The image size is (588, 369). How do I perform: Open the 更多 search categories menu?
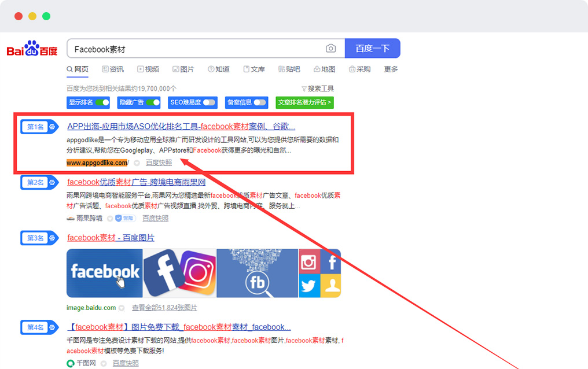tap(391, 69)
